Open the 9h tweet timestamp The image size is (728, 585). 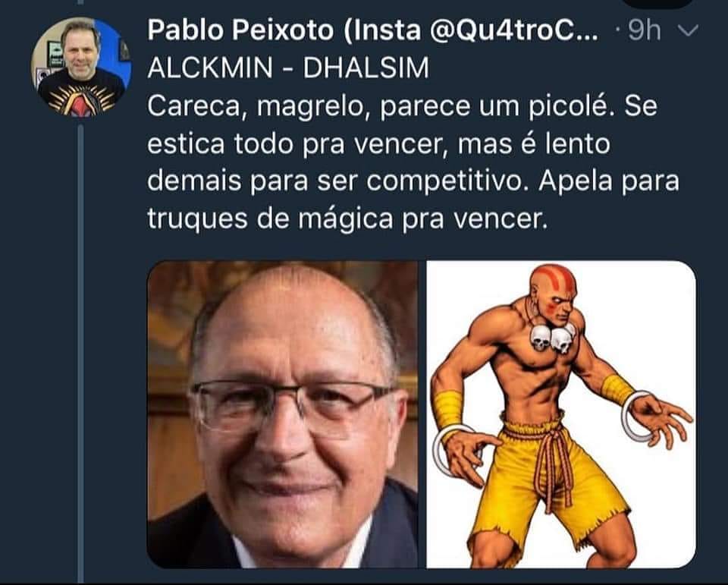(x=644, y=30)
